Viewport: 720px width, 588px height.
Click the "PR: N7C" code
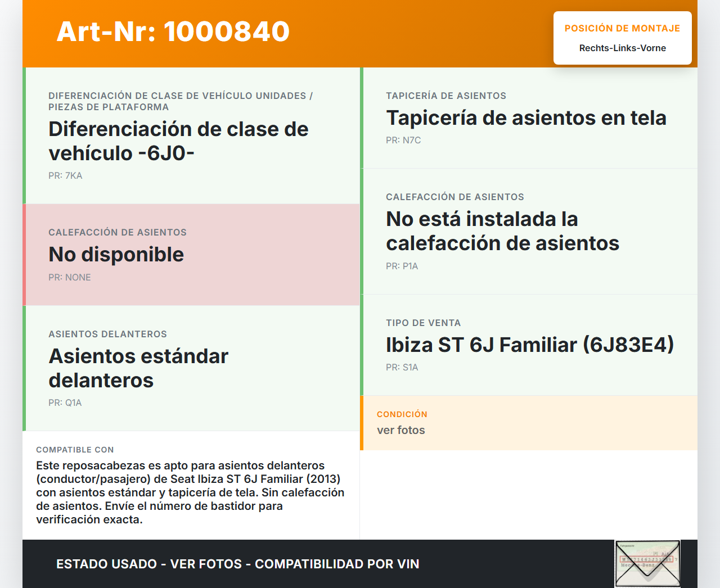pyautogui.click(x=403, y=141)
